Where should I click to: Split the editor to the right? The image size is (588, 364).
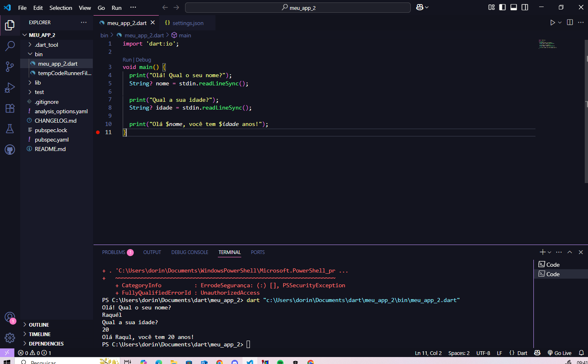pos(570,23)
